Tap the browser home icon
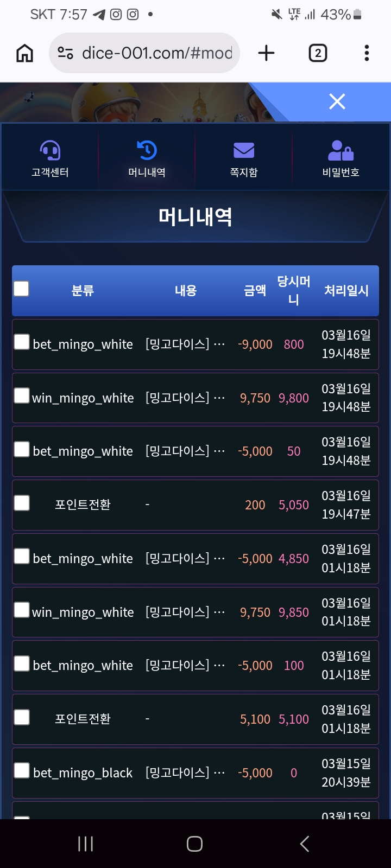Screen dimensions: 391x868 pyautogui.click(x=25, y=53)
